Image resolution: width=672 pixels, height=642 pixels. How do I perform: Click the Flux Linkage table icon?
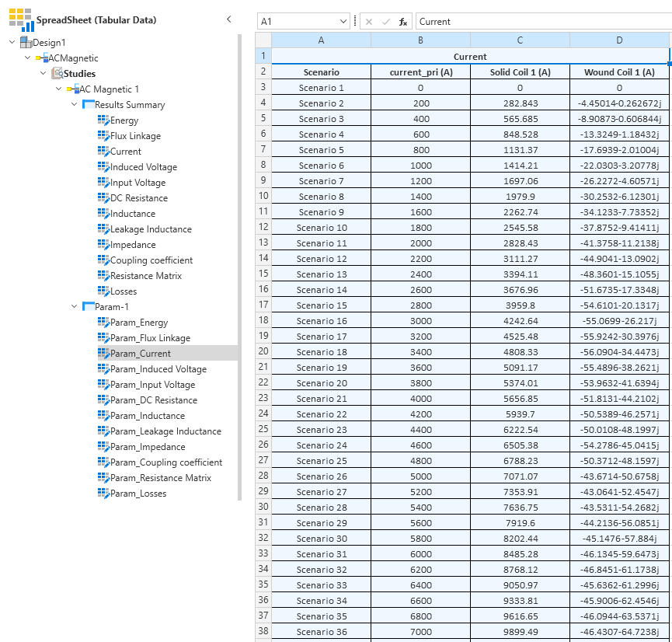pos(104,136)
